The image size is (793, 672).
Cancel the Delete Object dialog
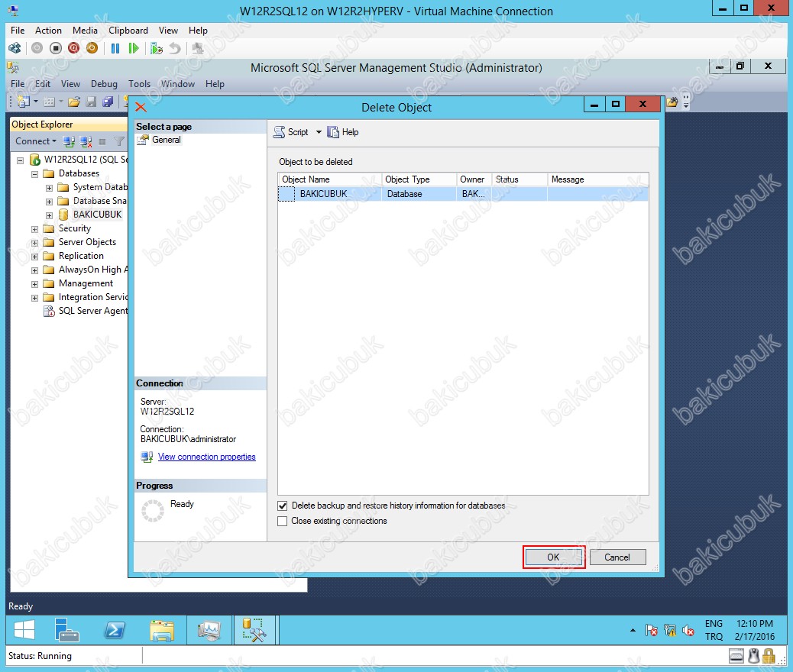click(x=617, y=557)
